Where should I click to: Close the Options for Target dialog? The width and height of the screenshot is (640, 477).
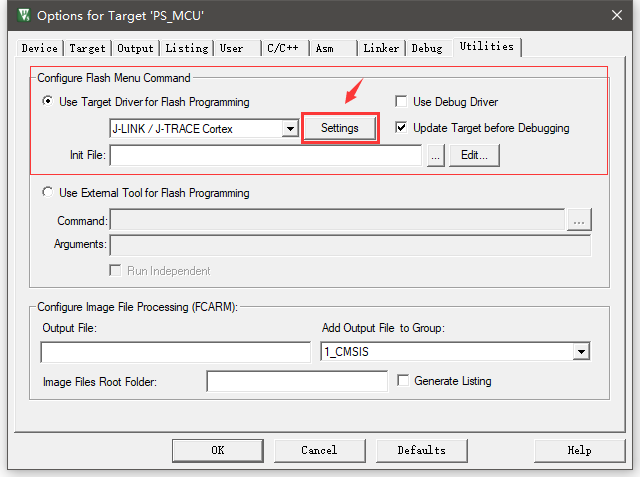[x=616, y=16]
